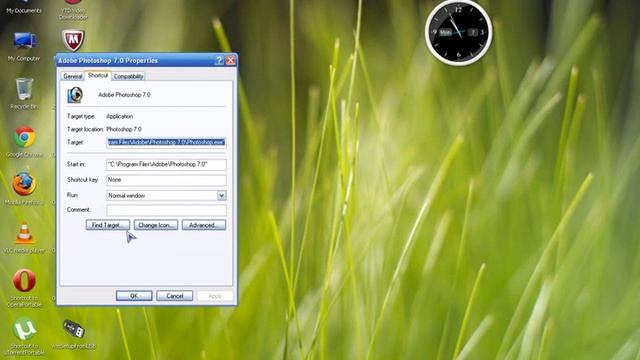Image resolution: width=640 pixels, height=360 pixels.
Task: Click the 'Photoshop 7.0' target location value
Action: pyautogui.click(x=124, y=129)
